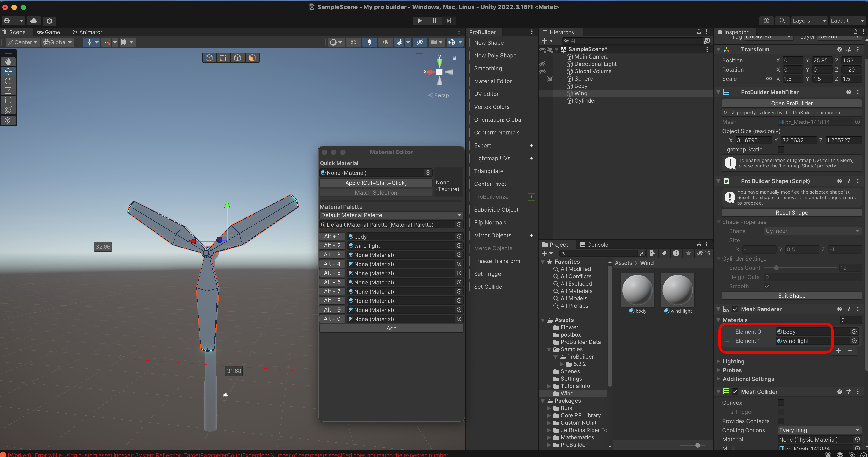
Task: Click the ProBuilder face selection mode icon
Action: (252, 58)
